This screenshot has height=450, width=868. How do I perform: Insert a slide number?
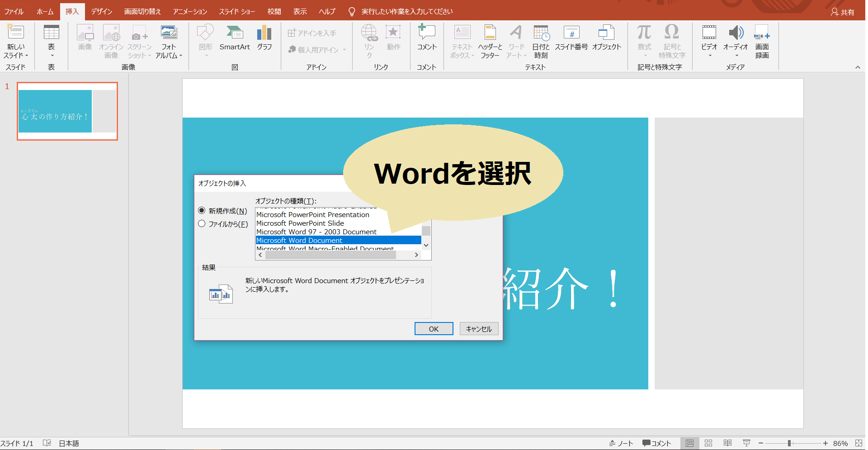tap(571, 41)
